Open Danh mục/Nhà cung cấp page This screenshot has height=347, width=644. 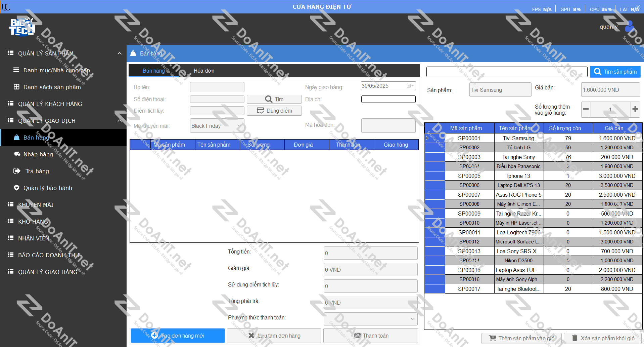pos(56,70)
